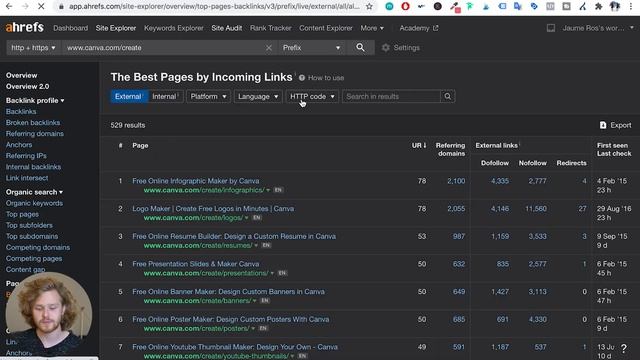Click referring domains value 2,100
The height and width of the screenshot is (360, 640).
pyautogui.click(x=456, y=181)
